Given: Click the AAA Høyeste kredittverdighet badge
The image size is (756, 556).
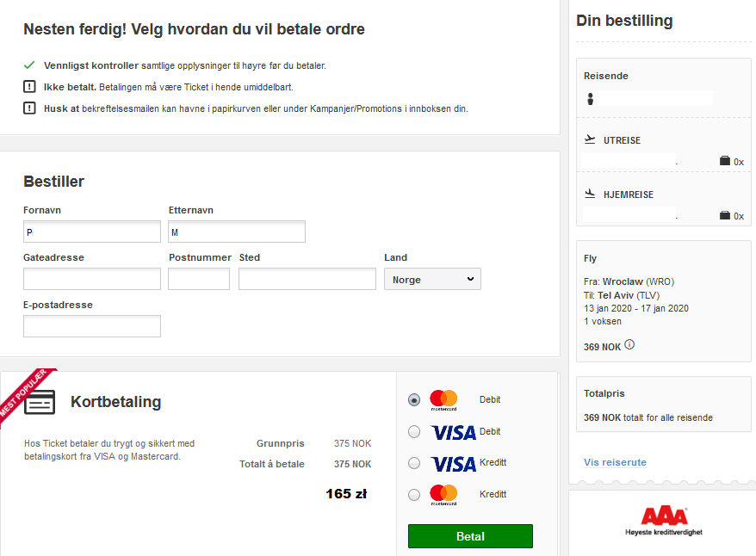Looking at the screenshot, I should [x=664, y=521].
